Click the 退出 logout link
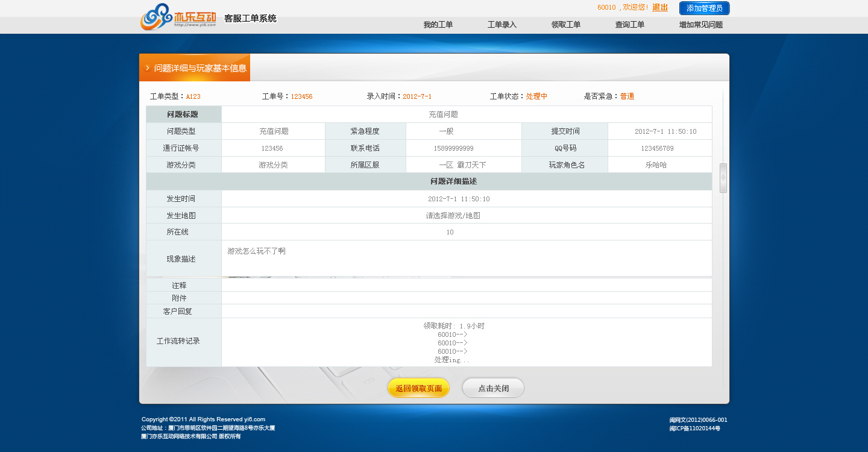 click(660, 7)
